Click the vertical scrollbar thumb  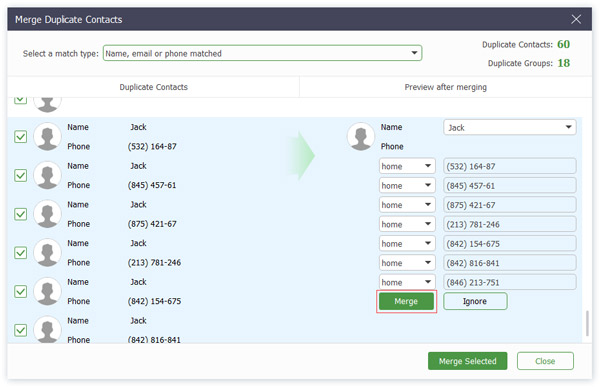coord(587,323)
